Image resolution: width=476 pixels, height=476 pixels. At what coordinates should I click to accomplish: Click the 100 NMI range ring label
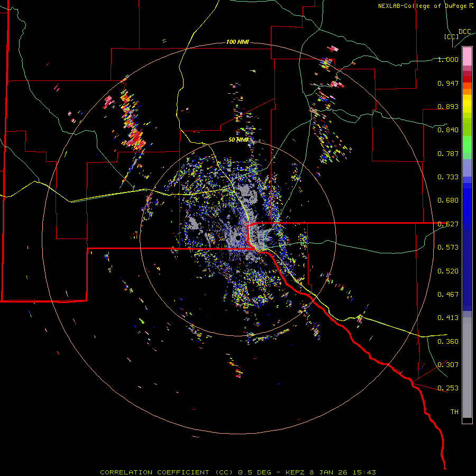coord(237,42)
